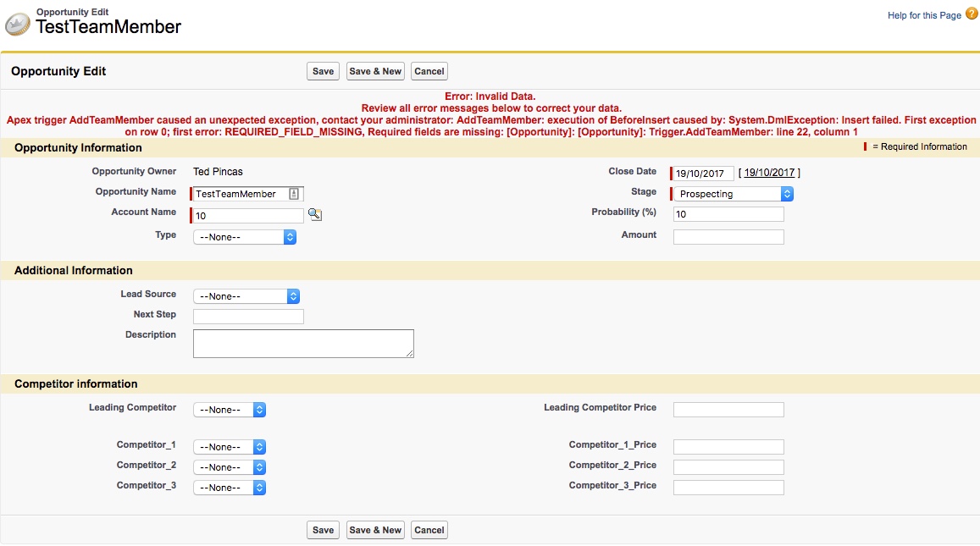
Task: Click the 19/10/2017 today date link
Action: click(x=769, y=173)
